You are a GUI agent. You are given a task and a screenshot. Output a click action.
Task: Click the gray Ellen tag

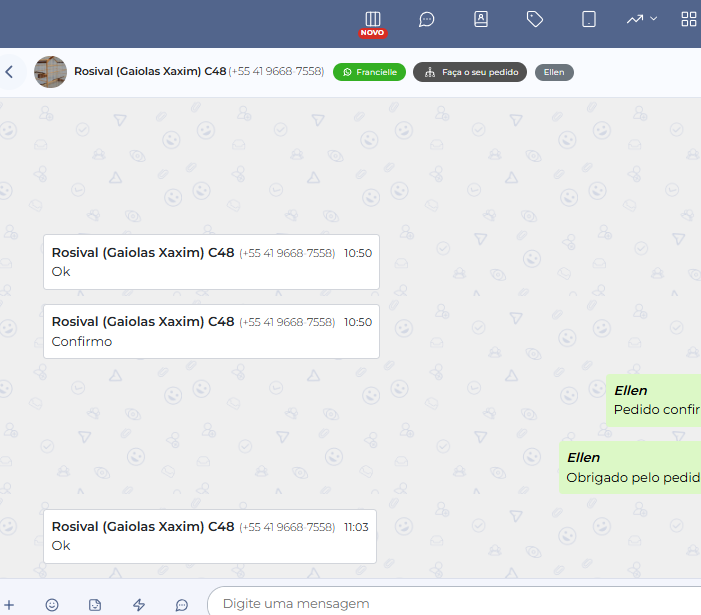point(554,72)
